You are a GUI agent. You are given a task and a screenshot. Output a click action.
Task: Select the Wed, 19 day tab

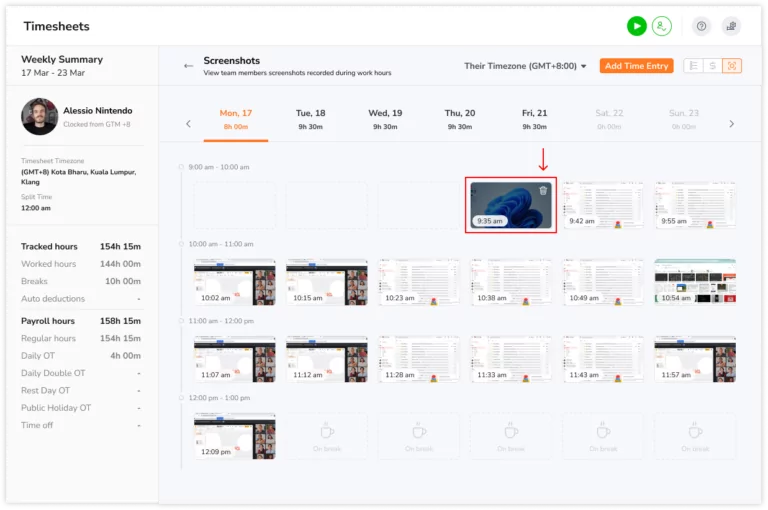[x=385, y=119]
